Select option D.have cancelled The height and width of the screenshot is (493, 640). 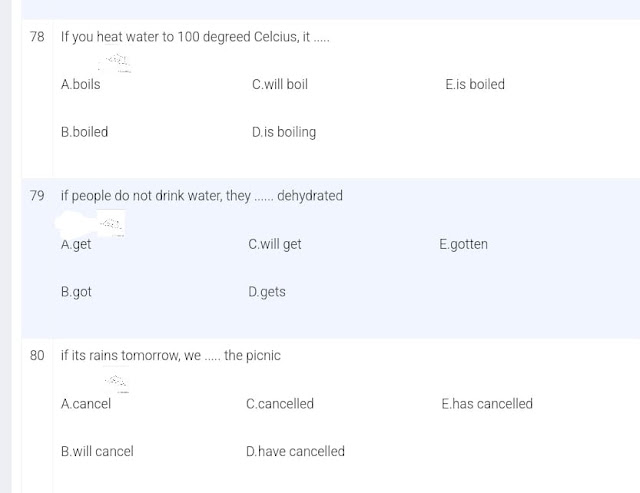point(295,452)
